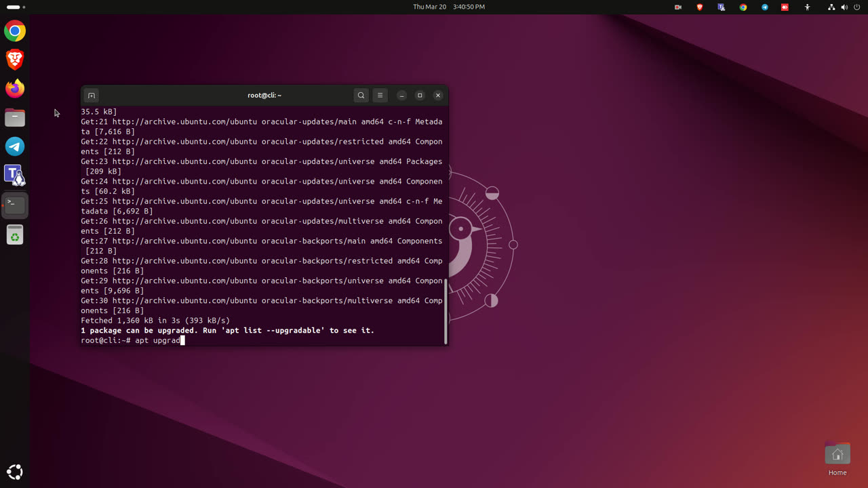Click the Get:23 oracular-updates/universe Packages line
This screenshot has width=868, height=488.
[x=261, y=167]
